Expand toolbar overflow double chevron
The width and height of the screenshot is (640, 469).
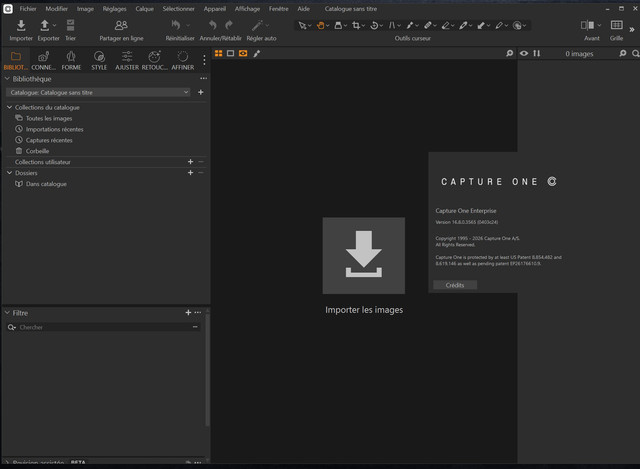click(x=632, y=29)
